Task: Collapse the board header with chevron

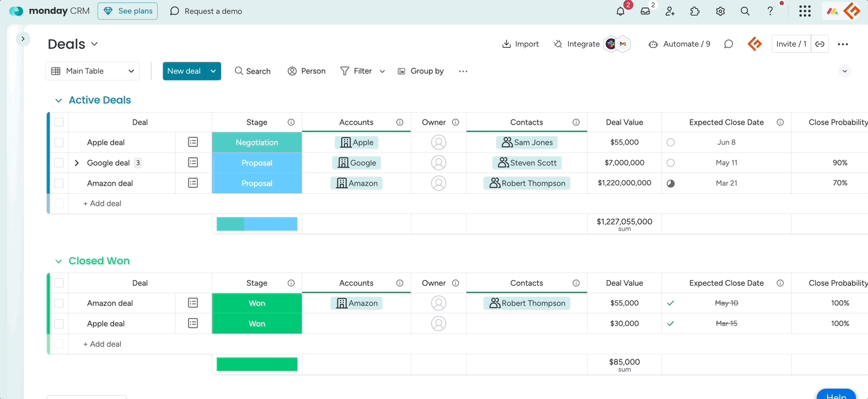Action: tap(845, 71)
